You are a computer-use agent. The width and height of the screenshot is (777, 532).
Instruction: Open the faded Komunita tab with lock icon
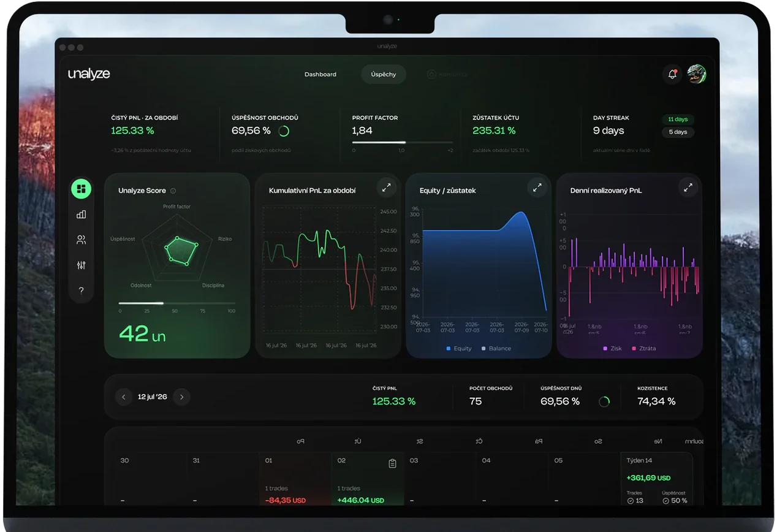pyautogui.click(x=447, y=74)
